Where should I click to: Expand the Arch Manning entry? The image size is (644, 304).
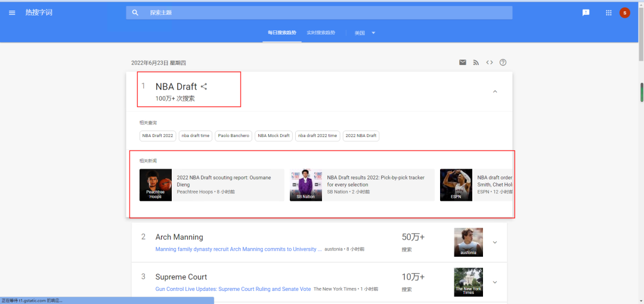[494, 242]
